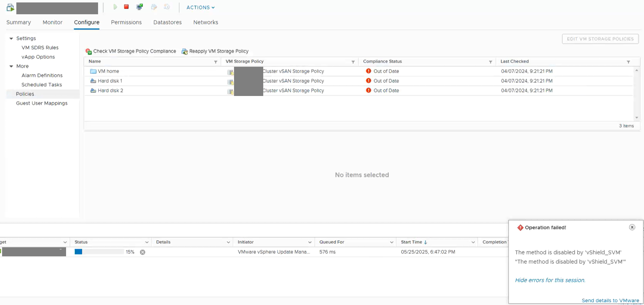Click the Name column filter icon
The image size is (644, 305).
click(216, 62)
